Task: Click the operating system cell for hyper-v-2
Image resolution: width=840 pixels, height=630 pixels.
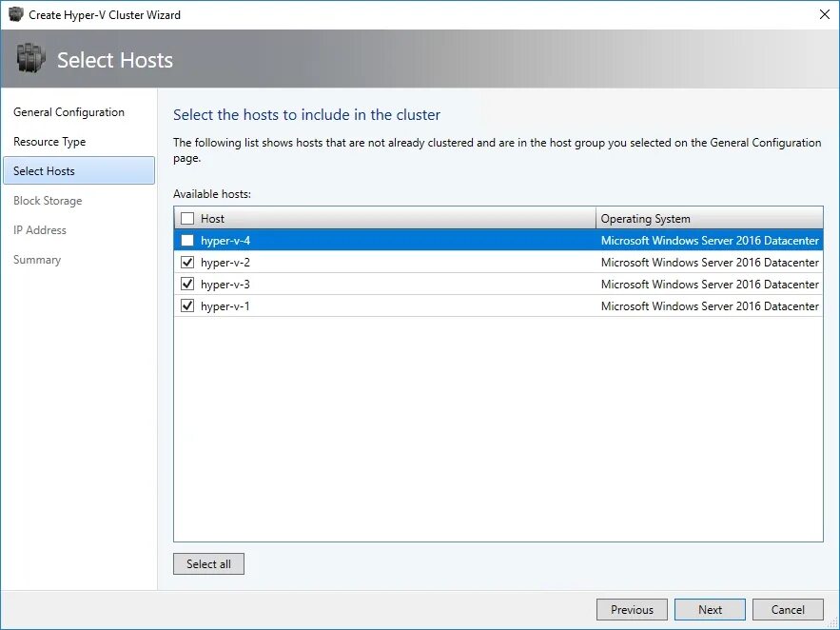Action: [710, 263]
